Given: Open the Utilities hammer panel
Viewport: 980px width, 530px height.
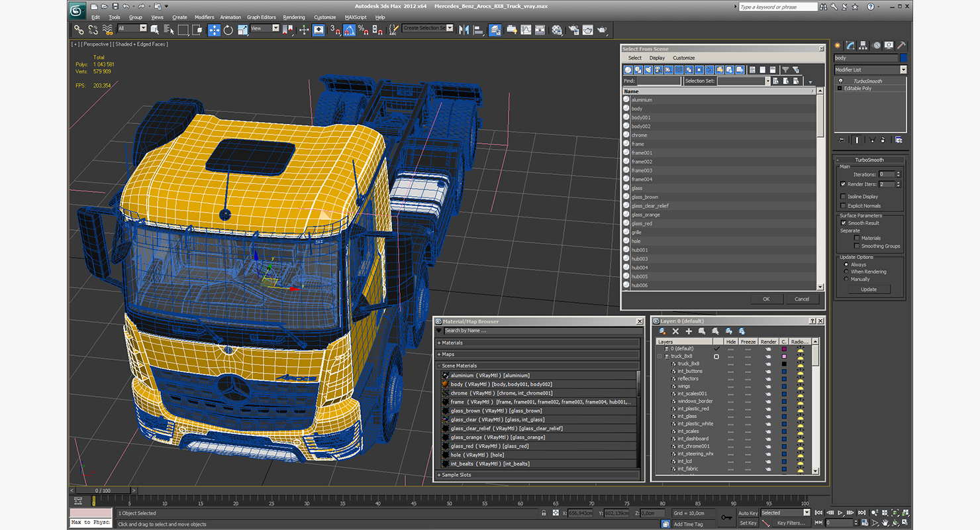Looking at the screenshot, I should point(901,46).
